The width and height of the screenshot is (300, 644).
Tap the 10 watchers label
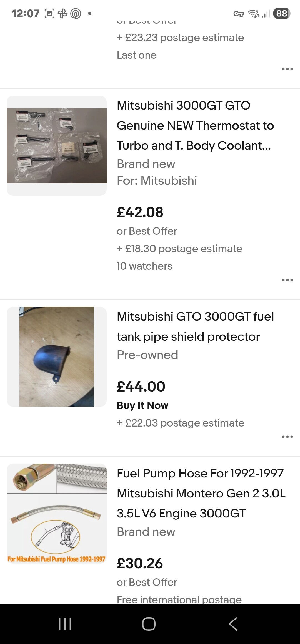point(144,266)
